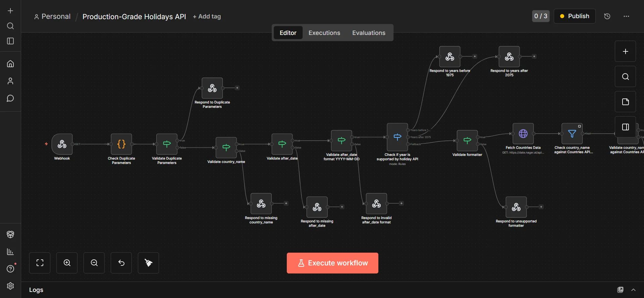The image size is (644, 298).
Task: Click the 0 / 3 counter badge
Action: (x=541, y=16)
